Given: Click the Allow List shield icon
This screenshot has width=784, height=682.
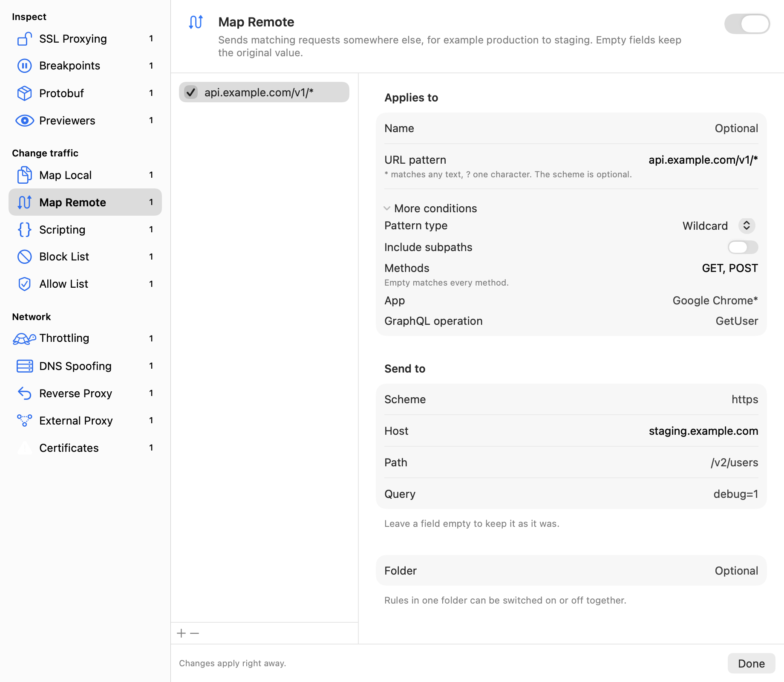Looking at the screenshot, I should [x=25, y=284].
